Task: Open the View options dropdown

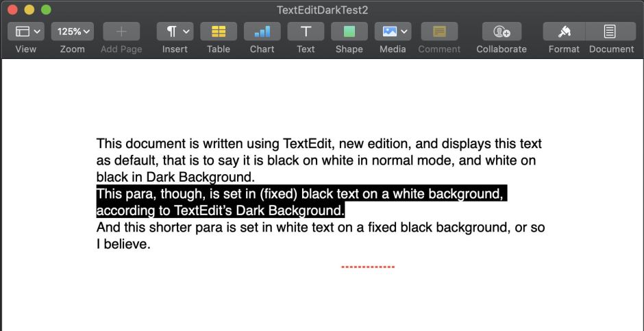Action: [26, 32]
